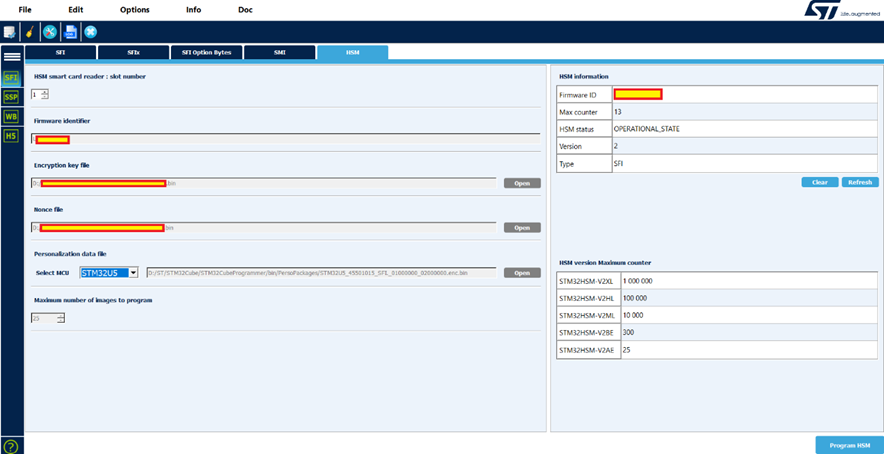884x454 pixels.
Task: Click the personalization data file path field
Action: pyautogui.click(x=321, y=272)
